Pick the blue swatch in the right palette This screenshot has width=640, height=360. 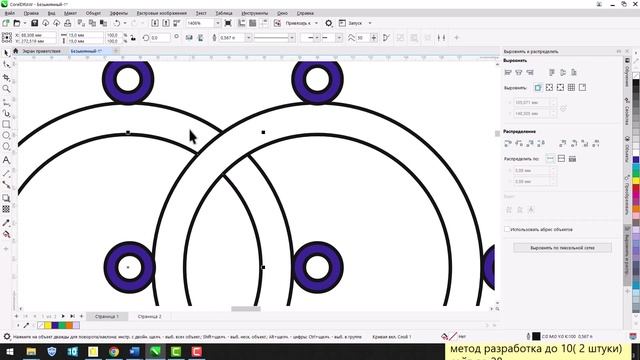[x=636, y=160]
